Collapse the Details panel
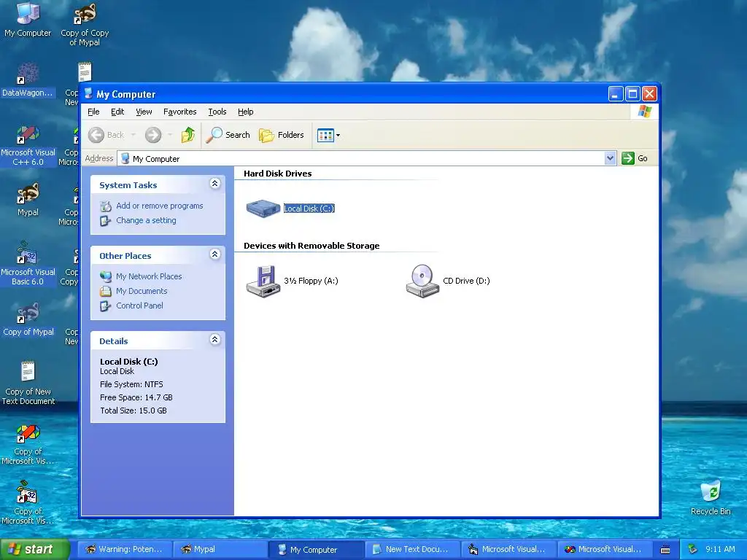747x560 pixels. click(215, 340)
